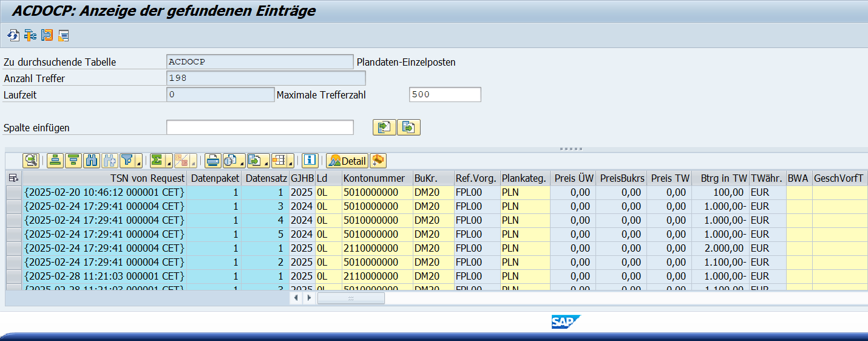868x341 pixels.
Task: Click the BuKr. column header
Action: 433,178
